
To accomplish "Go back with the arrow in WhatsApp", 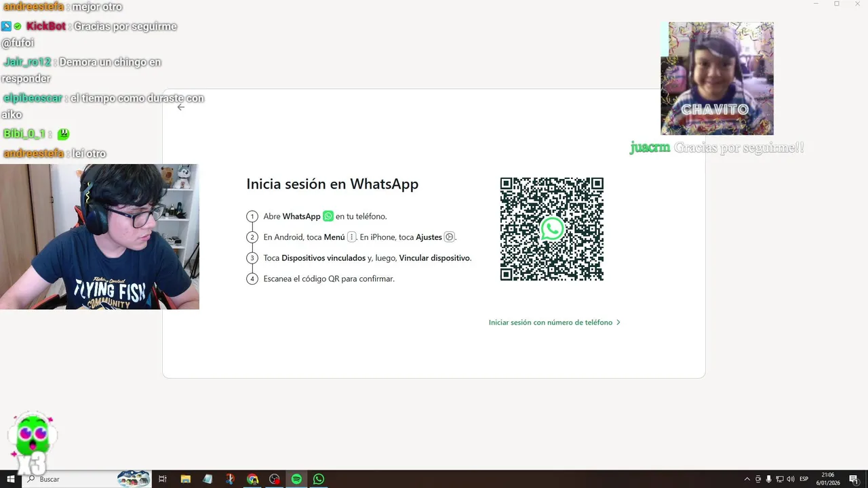I will (x=180, y=107).
